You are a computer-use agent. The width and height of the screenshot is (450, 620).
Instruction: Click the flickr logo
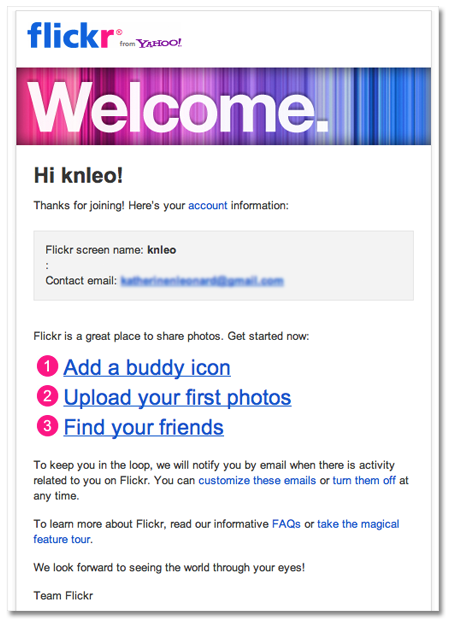(74, 35)
